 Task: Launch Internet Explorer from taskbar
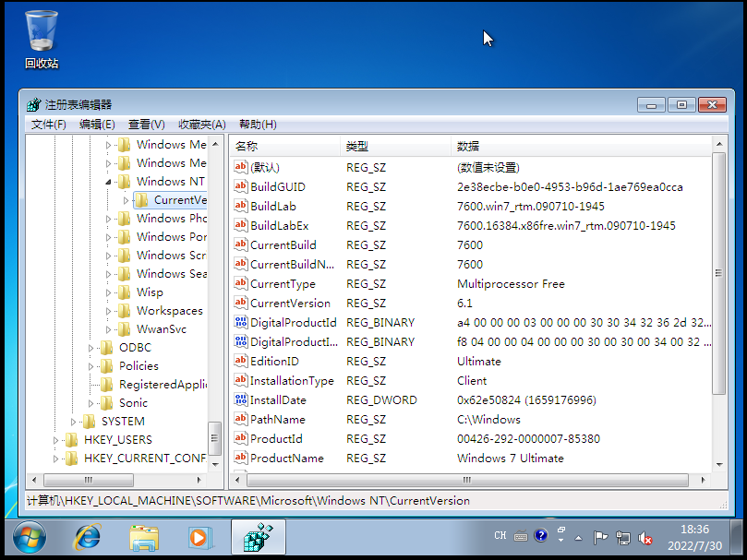pos(87,538)
